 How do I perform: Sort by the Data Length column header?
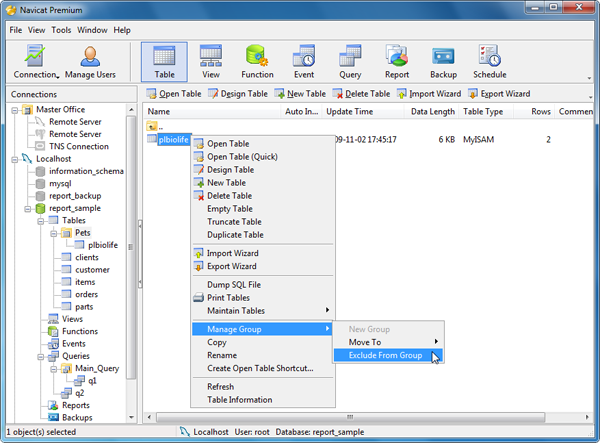click(x=432, y=112)
